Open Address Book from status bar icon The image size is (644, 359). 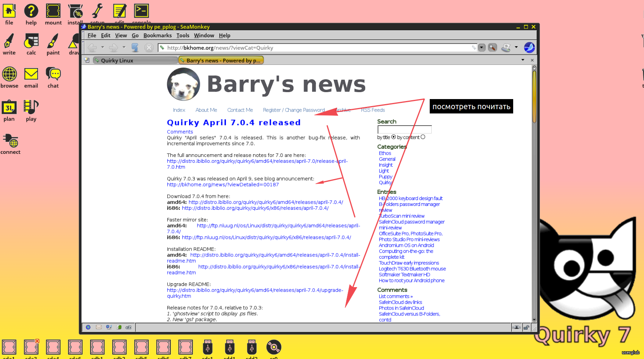tap(119, 327)
